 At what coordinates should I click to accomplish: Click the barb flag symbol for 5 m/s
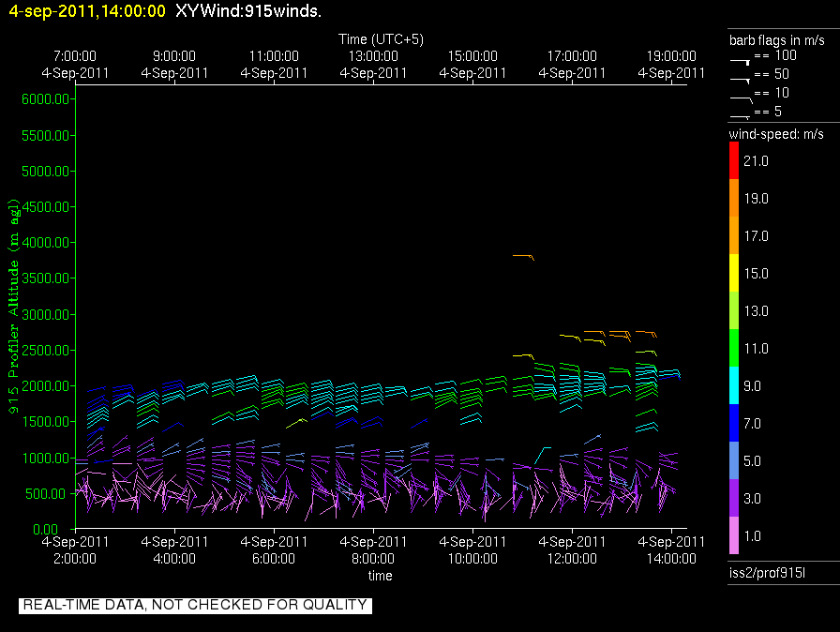coord(740,117)
